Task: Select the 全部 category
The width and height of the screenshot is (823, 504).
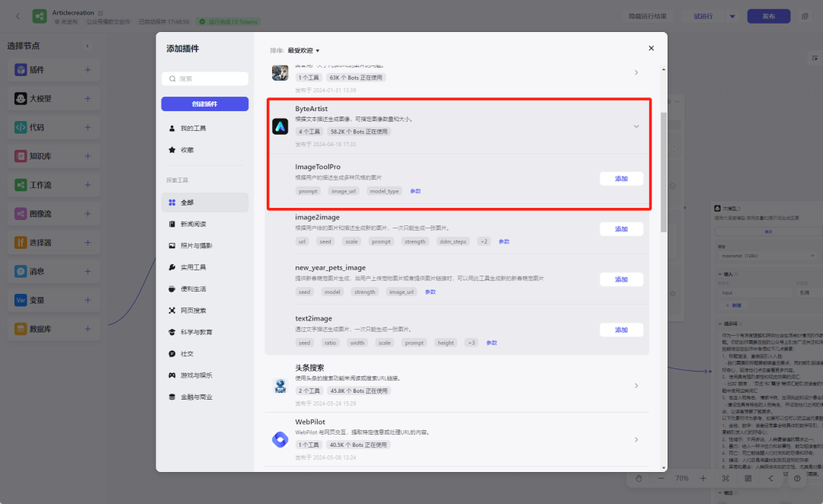Action: coord(205,203)
